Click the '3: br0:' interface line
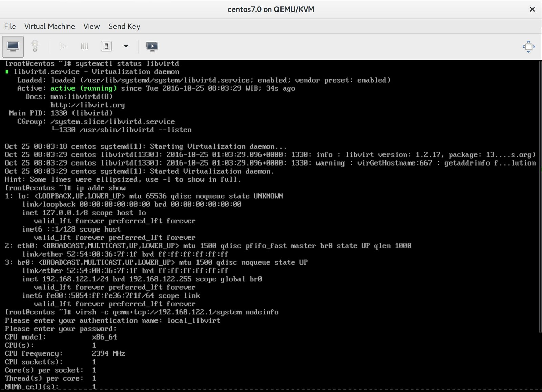The image size is (542, 392). pyautogui.click(x=156, y=262)
